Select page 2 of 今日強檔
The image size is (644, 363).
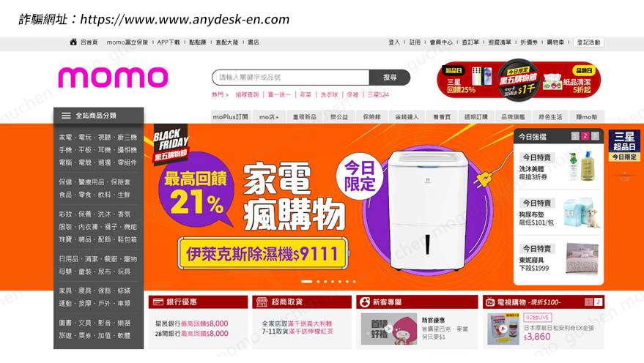[x=585, y=136]
